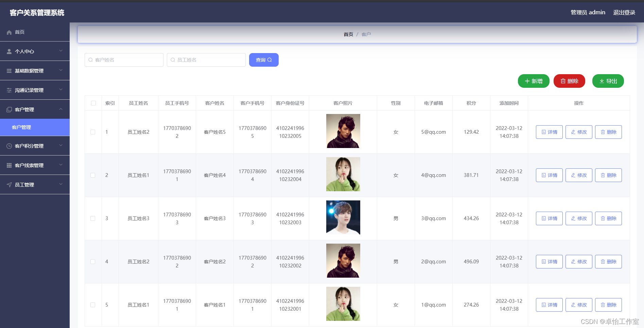Viewport: 644px width, 328px height.
Task: Check the select-all checkbox in table header
Action: click(93, 103)
